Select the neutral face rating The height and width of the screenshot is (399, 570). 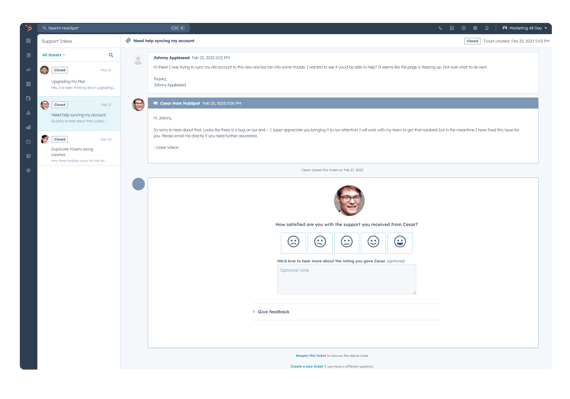point(346,242)
